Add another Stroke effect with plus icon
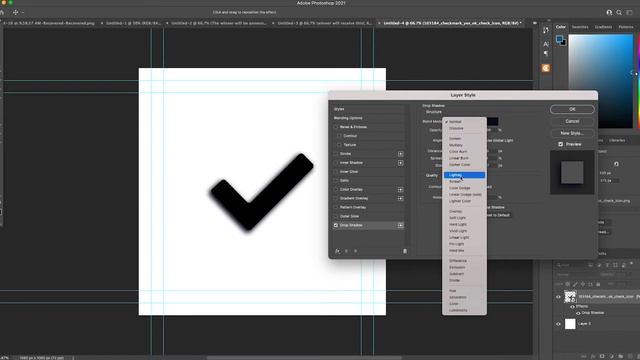Image resolution: width=640 pixels, height=360 pixels. click(x=400, y=154)
